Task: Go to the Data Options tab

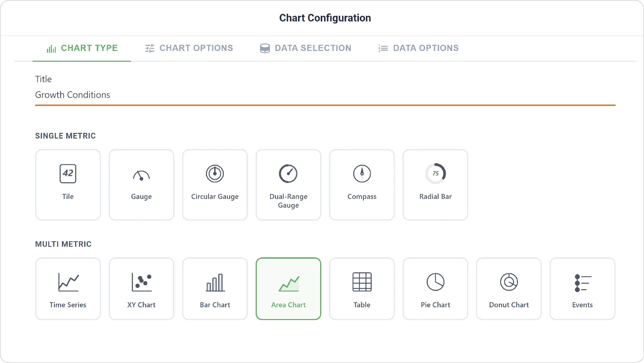Action: pos(418,48)
